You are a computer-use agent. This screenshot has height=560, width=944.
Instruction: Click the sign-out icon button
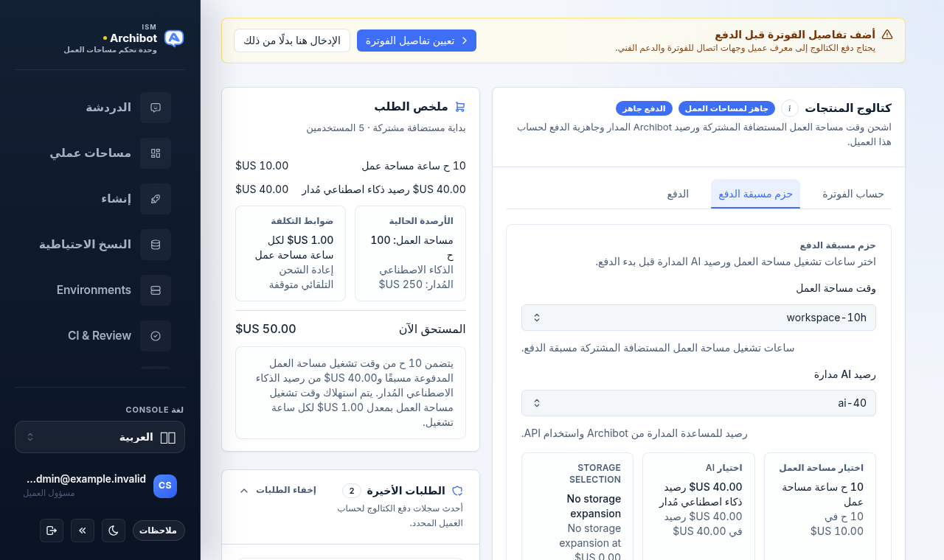tap(52, 531)
